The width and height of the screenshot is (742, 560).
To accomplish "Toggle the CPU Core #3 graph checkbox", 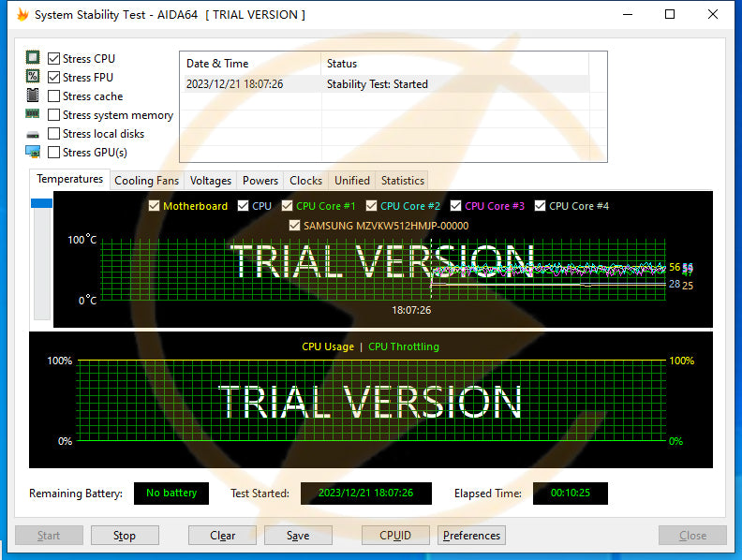I will (456, 206).
